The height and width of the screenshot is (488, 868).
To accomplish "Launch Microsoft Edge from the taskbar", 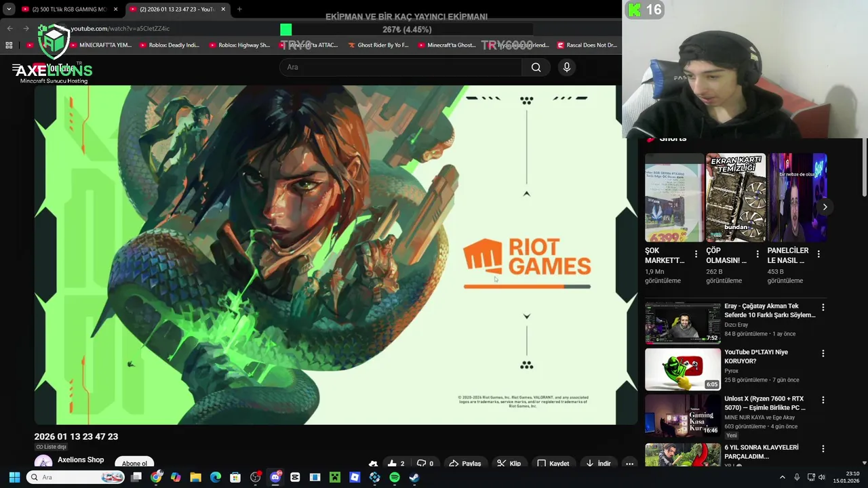I will click(215, 477).
